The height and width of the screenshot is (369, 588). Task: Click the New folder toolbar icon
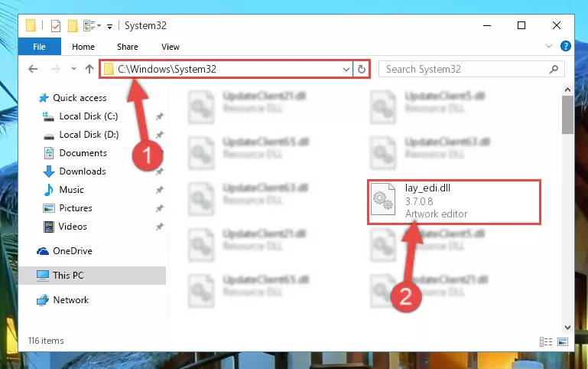(73, 26)
